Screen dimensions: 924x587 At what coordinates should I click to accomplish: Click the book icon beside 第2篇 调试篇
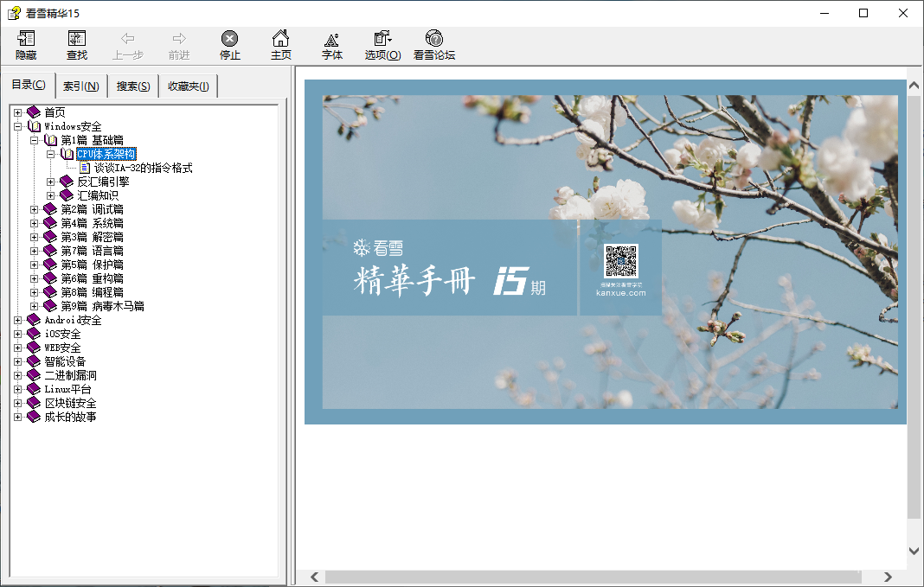tap(51, 209)
